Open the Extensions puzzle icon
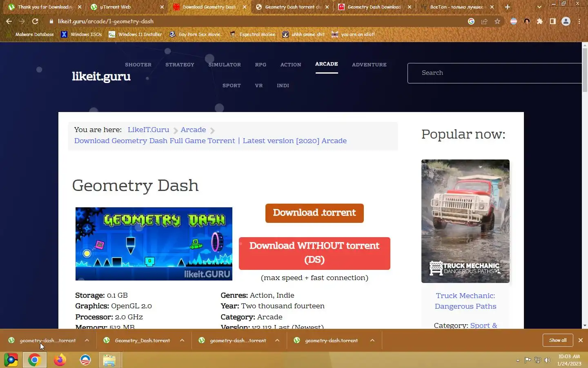This screenshot has height=368, width=588. tap(540, 21)
